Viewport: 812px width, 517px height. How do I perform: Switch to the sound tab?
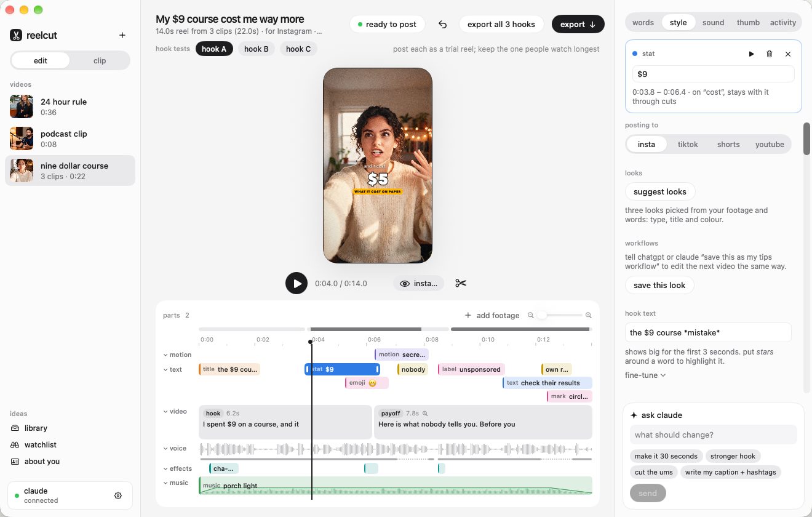(x=713, y=22)
